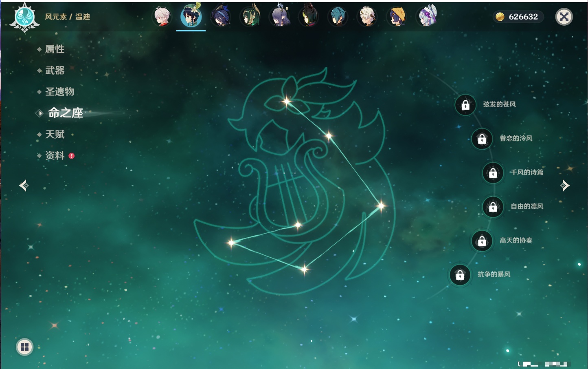Open the 武器 weapon tab

(x=55, y=71)
